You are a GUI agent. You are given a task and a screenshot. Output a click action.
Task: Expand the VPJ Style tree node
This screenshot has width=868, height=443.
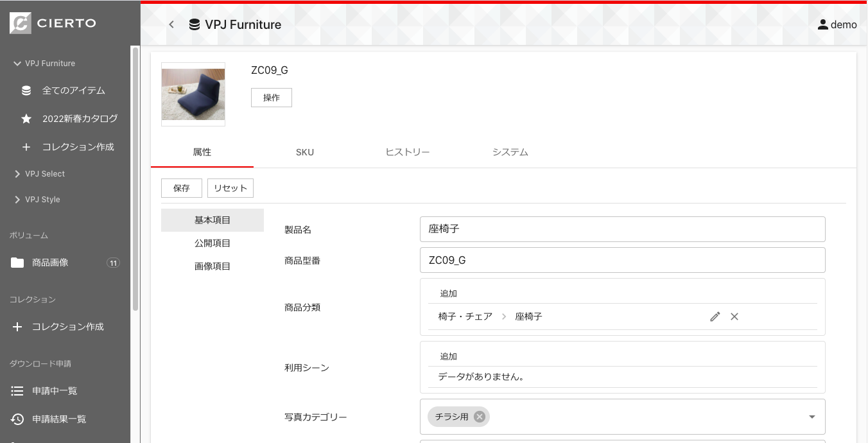pyautogui.click(x=17, y=200)
